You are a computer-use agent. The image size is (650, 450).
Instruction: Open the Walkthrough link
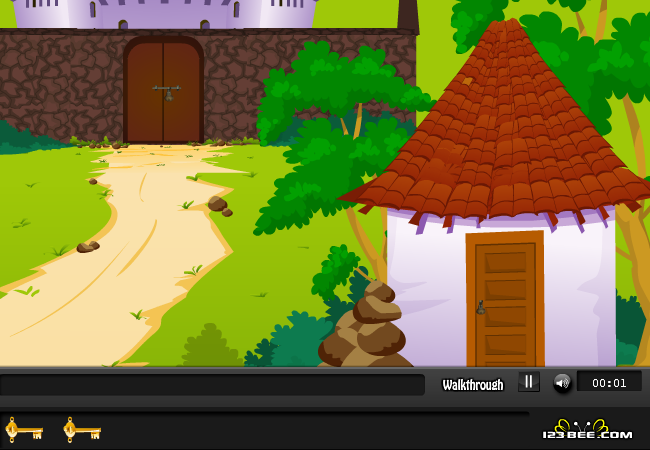tap(473, 385)
